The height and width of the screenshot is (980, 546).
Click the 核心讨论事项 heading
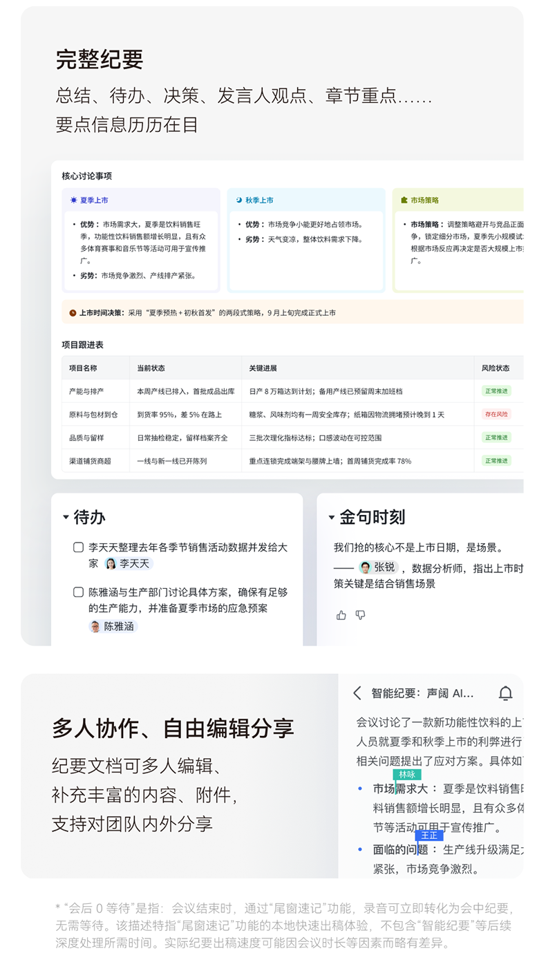point(87,176)
